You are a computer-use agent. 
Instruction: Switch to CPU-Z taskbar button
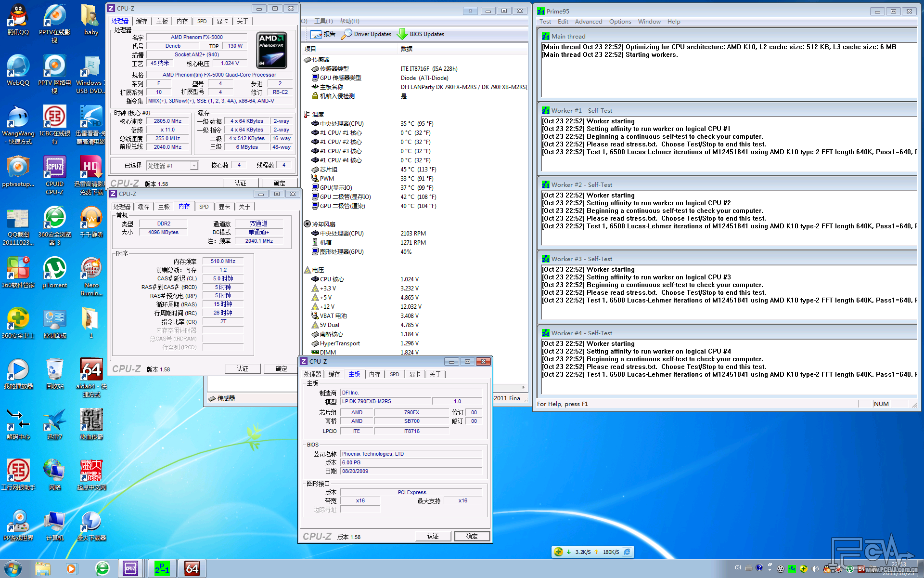[x=130, y=568]
